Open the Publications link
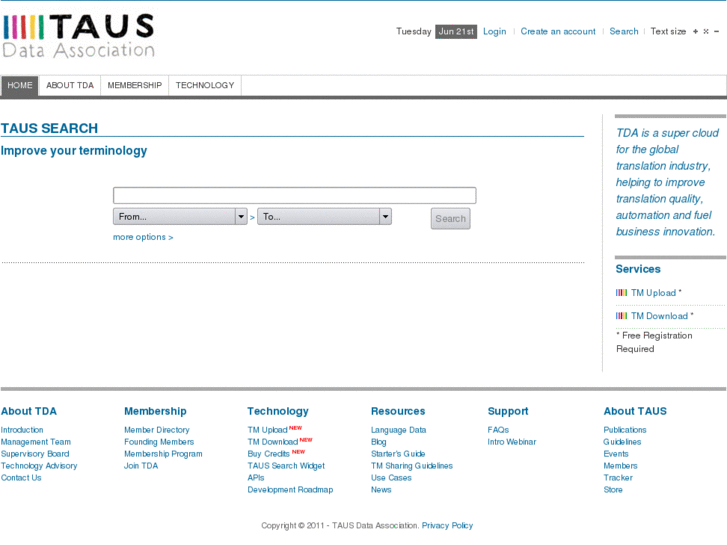The width and height of the screenshot is (727, 545). pos(625,430)
